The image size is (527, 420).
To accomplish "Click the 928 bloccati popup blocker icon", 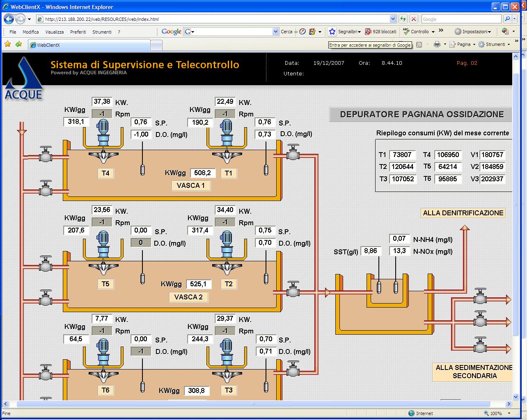I will (x=368, y=32).
